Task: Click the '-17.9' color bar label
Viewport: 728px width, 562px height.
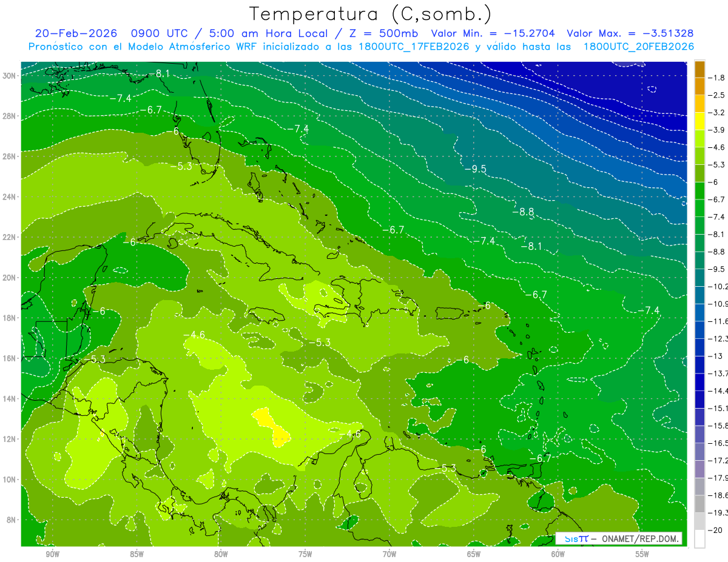Action: coord(718,478)
